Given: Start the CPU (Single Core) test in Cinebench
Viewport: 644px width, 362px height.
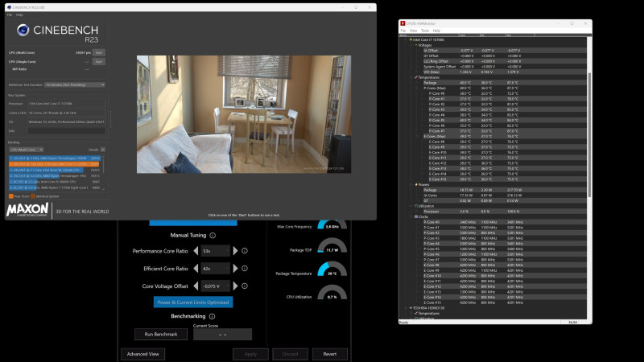Looking at the screenshot, I should tap(98, 62).
